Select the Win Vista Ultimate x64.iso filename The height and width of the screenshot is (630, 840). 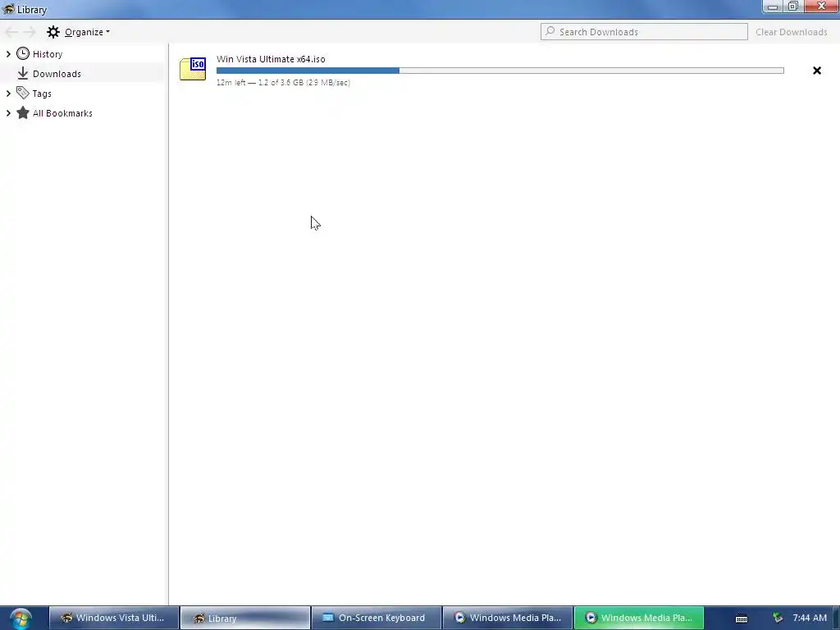[x=271, y=59]
